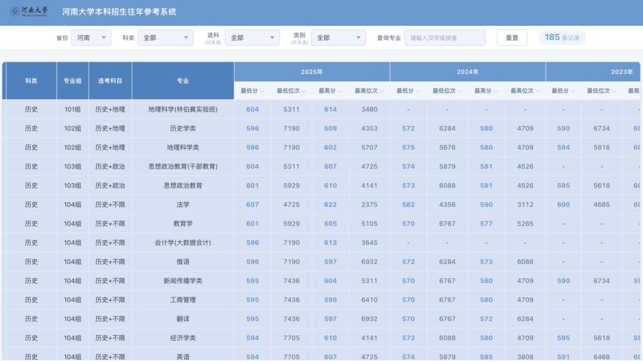Click the 101组 group cell
This screenshot has height=364, width=643.
(x=73, y=109)
